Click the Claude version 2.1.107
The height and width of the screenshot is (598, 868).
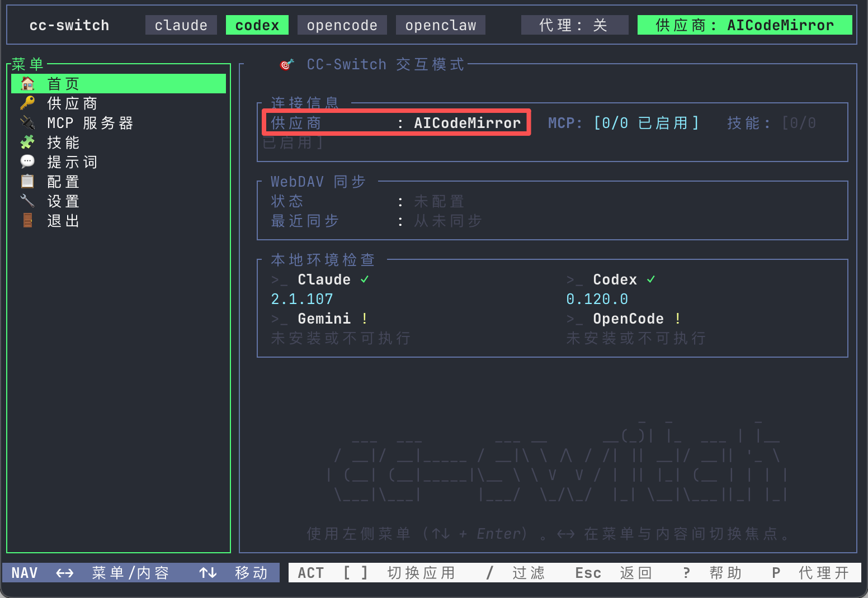[x=302, y=299]
